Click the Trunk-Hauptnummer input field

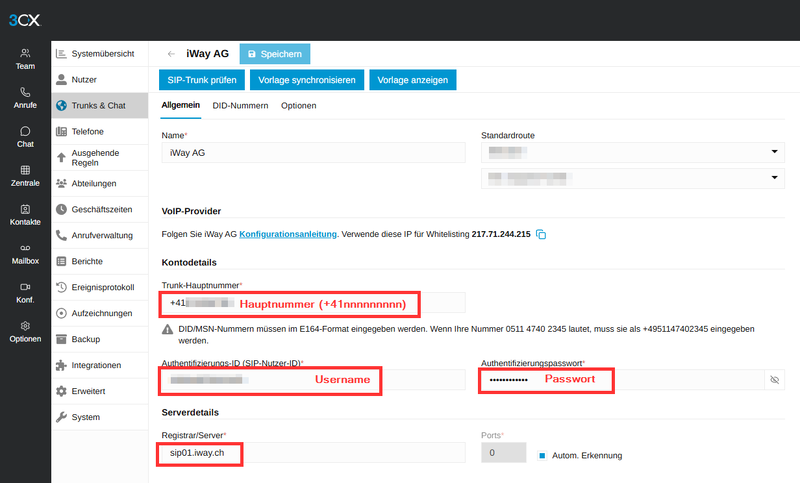click(x=313, y=303)
